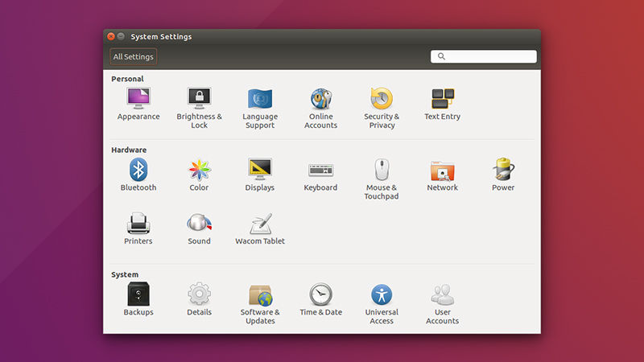Select the Language Support icon
This screenshot has width=644, height=362.
pos(260,99)
